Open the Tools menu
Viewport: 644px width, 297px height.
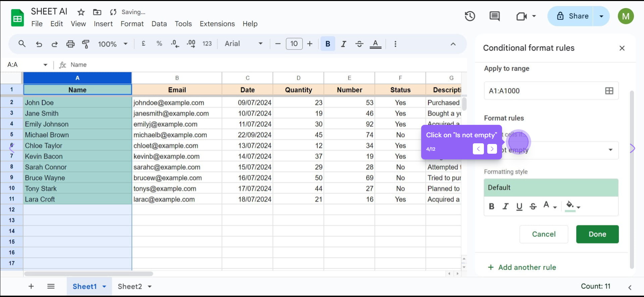(x=183, y=24)
